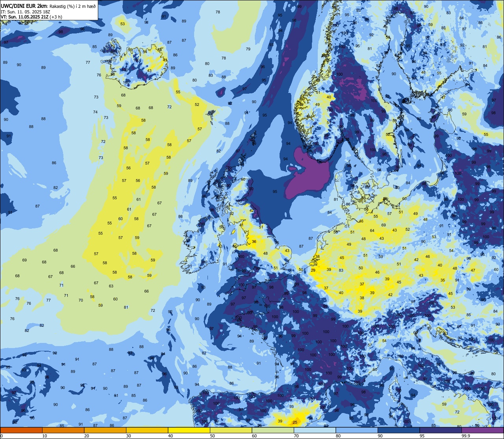Click the dark blue 90–95 legend swatch
The width and height of the screenshot is (504, 439).
[398, 430]
